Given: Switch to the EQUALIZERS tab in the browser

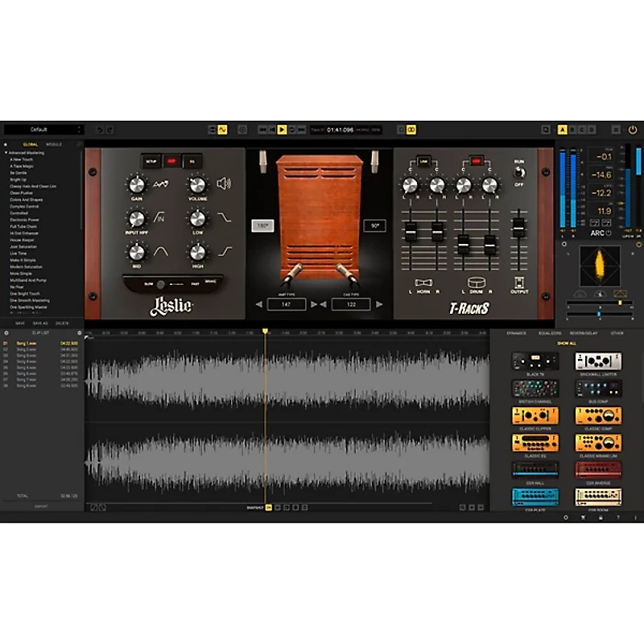Looking at the screenshot, I should 551,333.
